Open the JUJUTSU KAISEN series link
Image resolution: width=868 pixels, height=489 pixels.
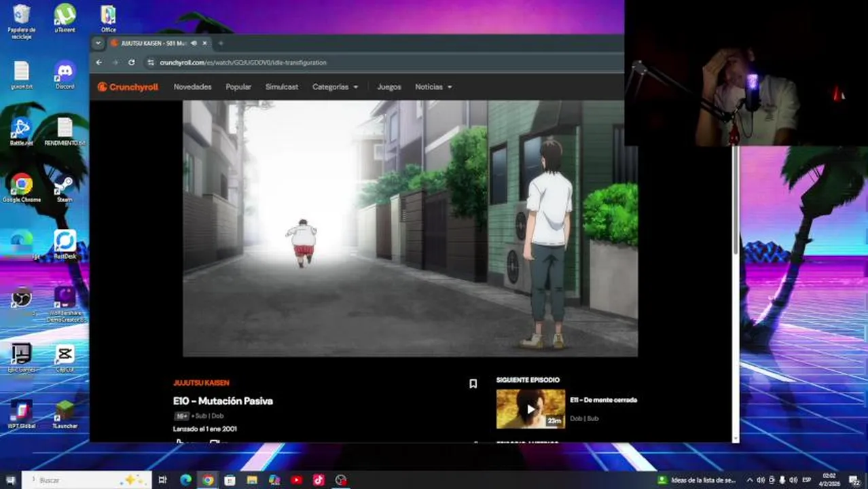click(201, 383)
